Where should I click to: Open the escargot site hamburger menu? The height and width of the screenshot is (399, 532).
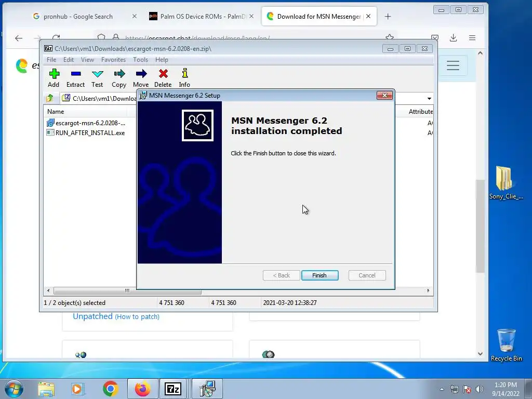(x=453, y=65)
